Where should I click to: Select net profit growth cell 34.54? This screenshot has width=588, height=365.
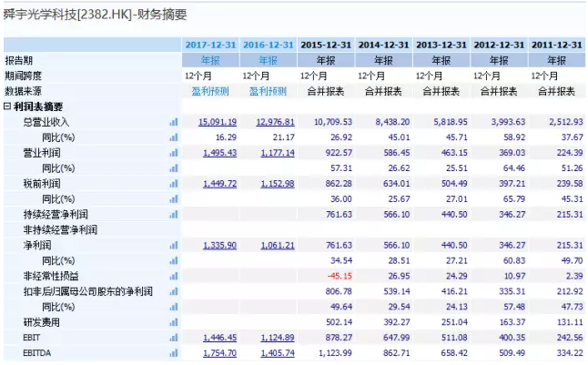coord(341,260)
